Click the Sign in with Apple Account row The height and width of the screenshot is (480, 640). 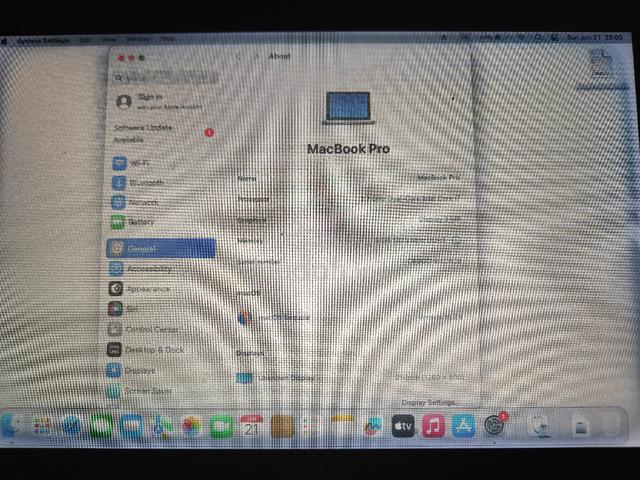tap(163, 102)
